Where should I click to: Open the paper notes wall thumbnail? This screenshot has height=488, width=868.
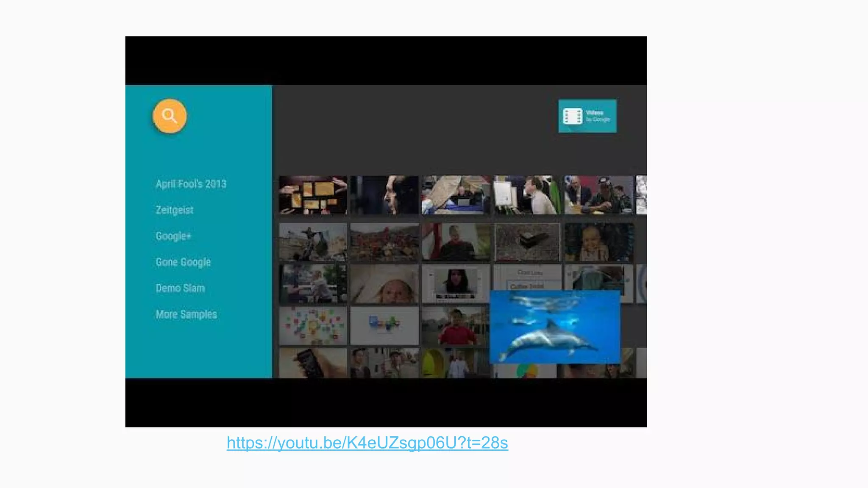[x=313, y=195]
